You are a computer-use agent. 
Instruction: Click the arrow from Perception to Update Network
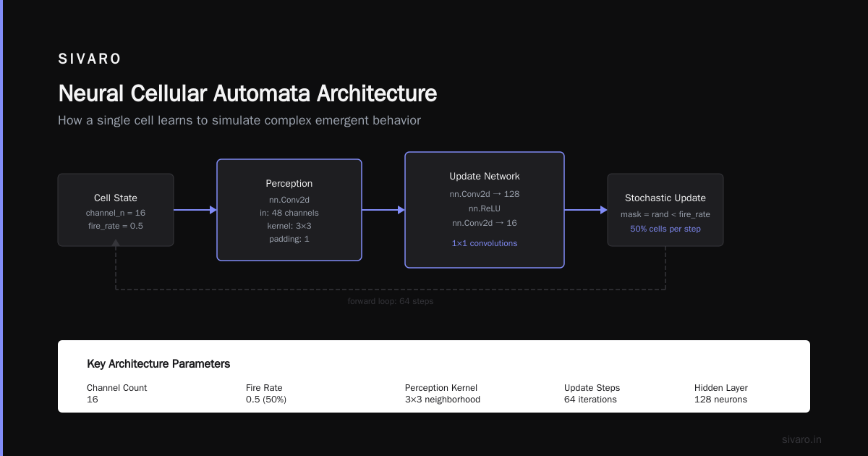point(383,210)
